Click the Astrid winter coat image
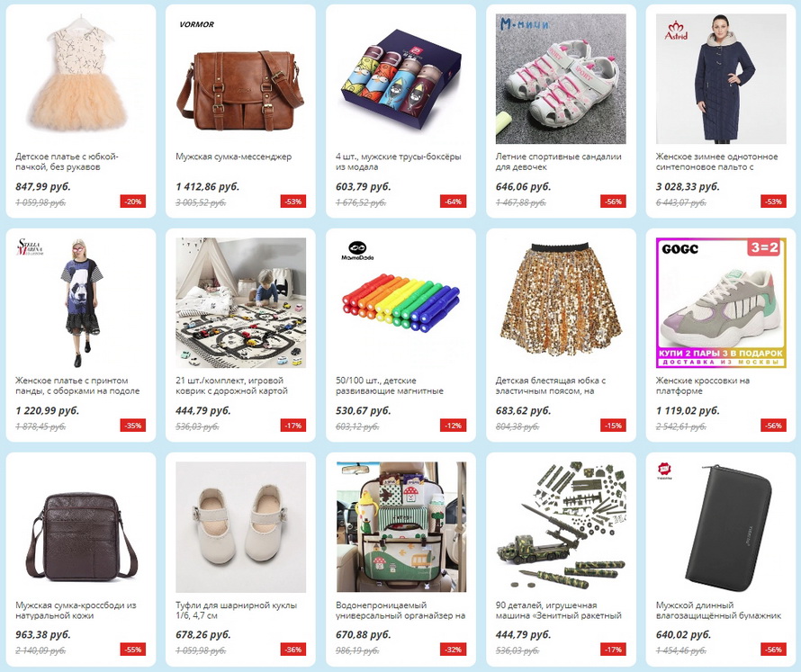801x672 pixels. [x=721, y=78]
